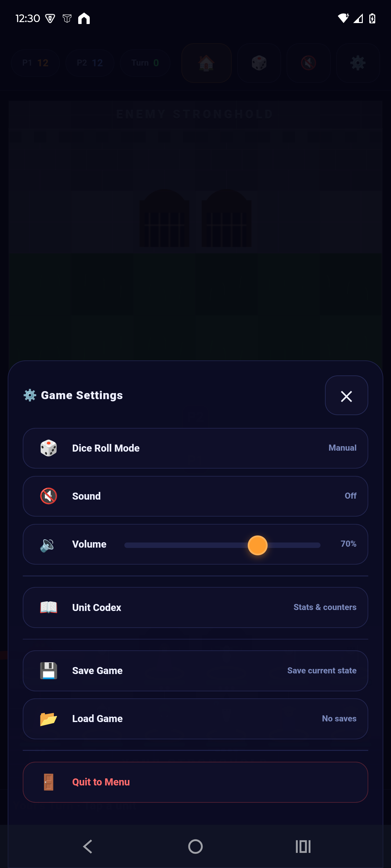391x868 pixels.
Task: Select the Load Game entry
Action: point(195,719)
